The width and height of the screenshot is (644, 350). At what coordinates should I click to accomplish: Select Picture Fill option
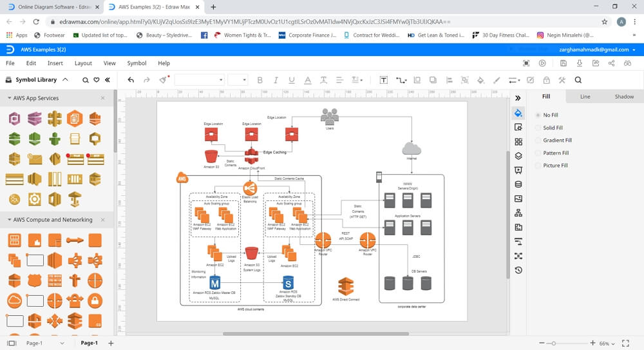pyautogui.click(x=552, y=166)
